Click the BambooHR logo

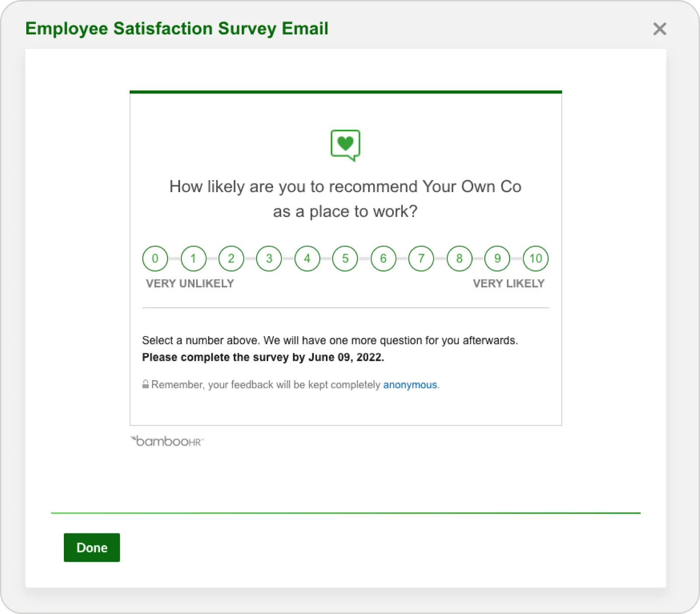(x=167, y=441)
